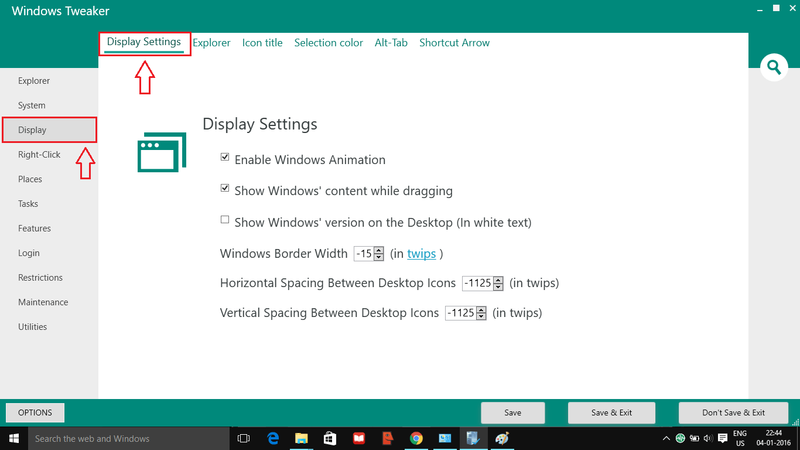Image resolution: width=800 pixels, height=450 pixels.
Task: Select Display in the sidebar
Action: [x=49, y=130]
